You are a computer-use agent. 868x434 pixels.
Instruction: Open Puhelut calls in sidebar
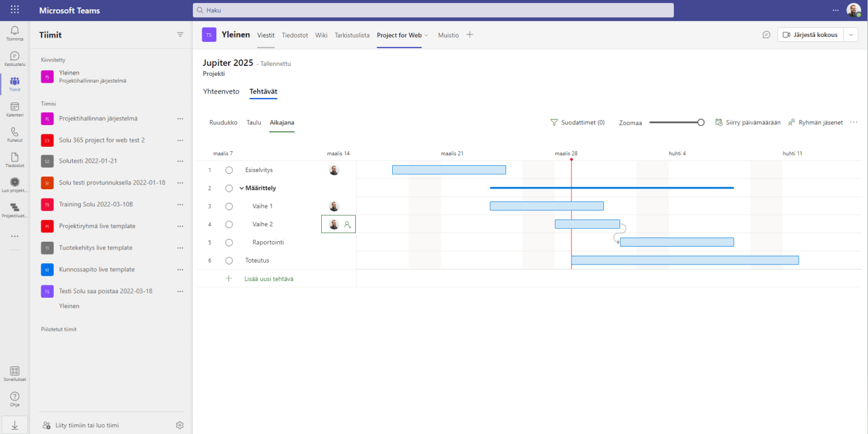(x=15, y=135)
